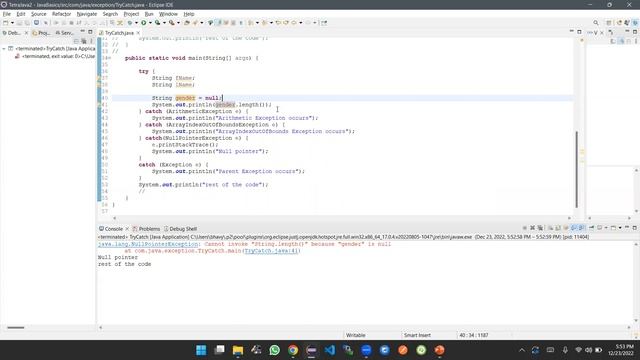Open Google Chrome from the taskbar

tap(293, 350)
